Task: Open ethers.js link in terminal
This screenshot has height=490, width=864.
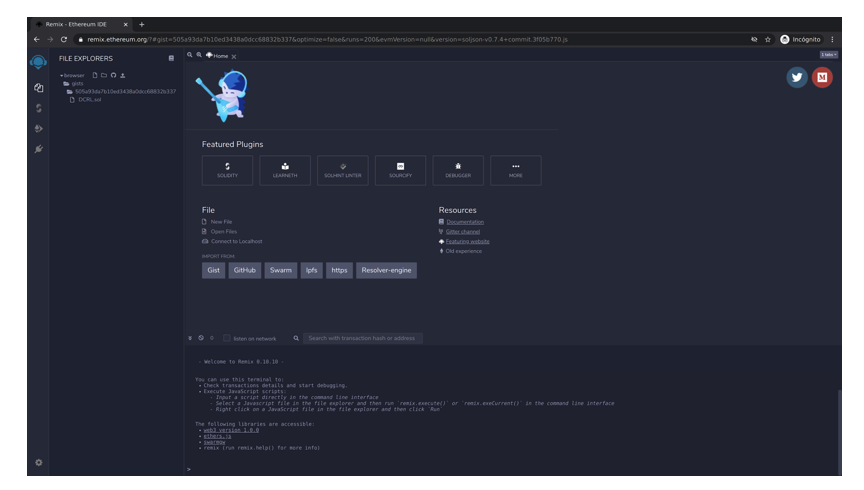Action: click(218, 436)
